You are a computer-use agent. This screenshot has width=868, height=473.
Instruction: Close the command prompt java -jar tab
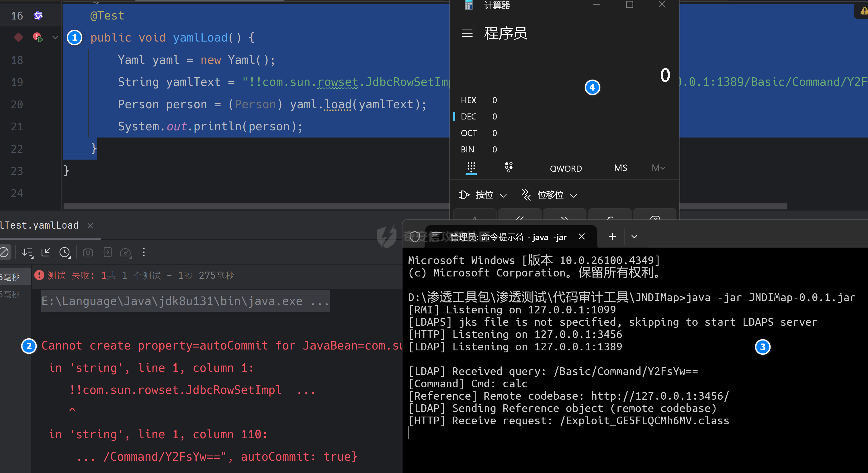point(582,237)
